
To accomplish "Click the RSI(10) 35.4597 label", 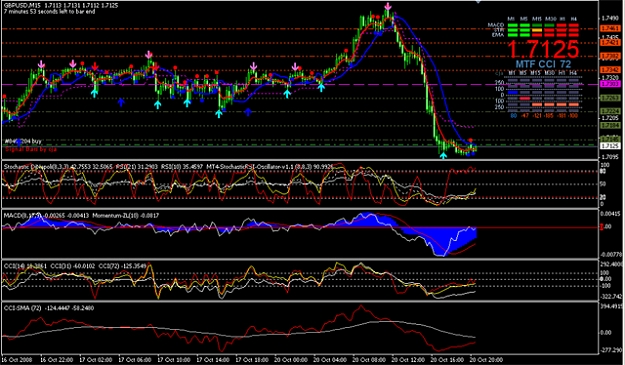I will (182, 166).
